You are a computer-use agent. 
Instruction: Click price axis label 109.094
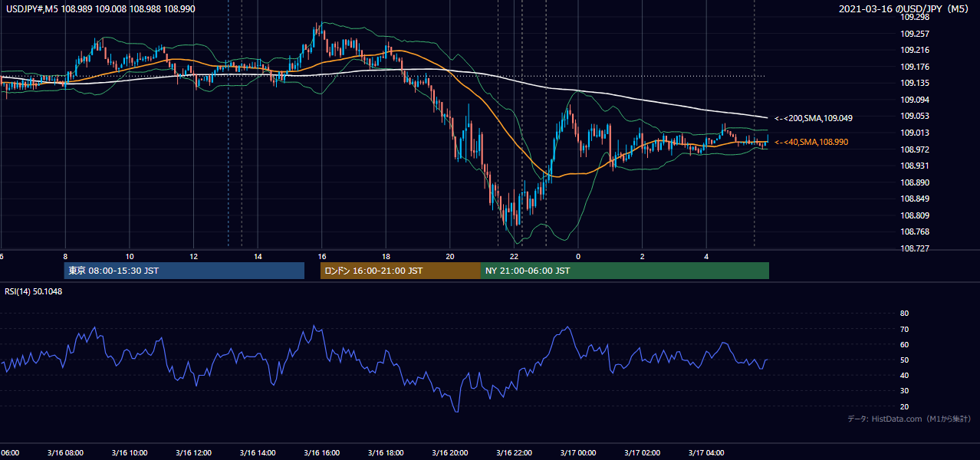tap(915, 100)
